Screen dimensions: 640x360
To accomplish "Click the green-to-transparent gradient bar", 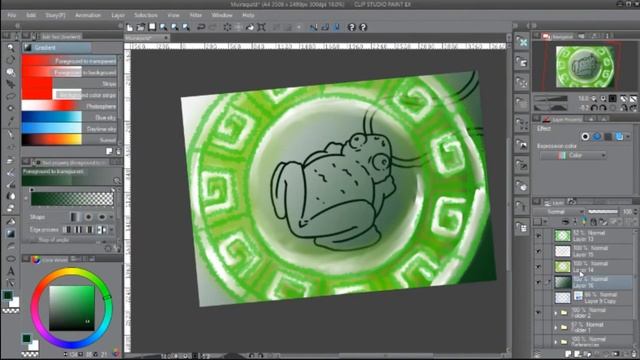I will pyautogui.click(x=72, y=198).
